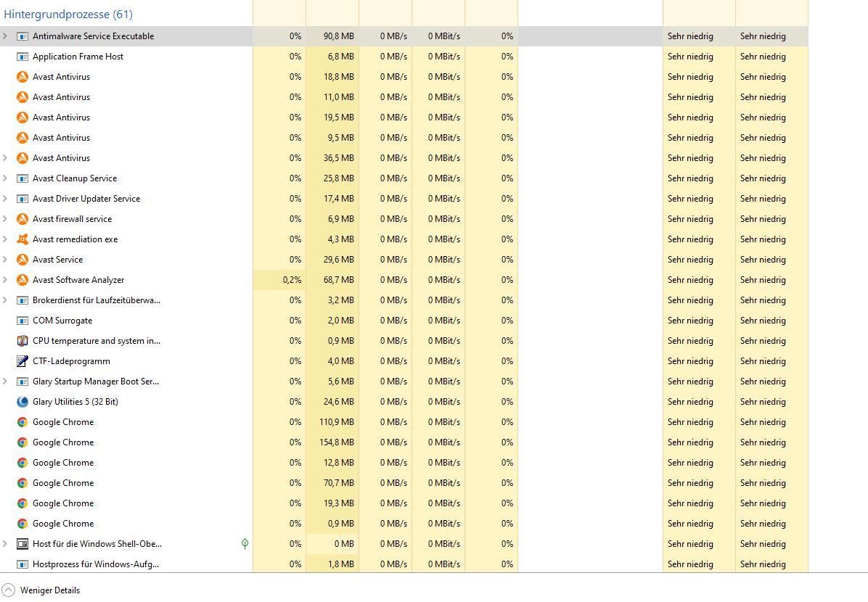Click the Avast Antivirus icon with 18,8 MB
Image resolution: width=868 pixels, height=602 pixels.
point(22,77)
